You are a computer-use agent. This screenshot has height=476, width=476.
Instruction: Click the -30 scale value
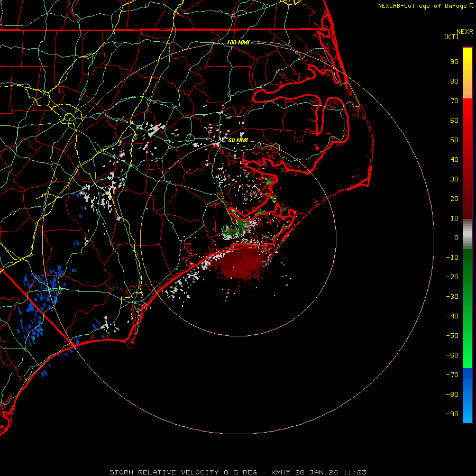click(452, 297)
